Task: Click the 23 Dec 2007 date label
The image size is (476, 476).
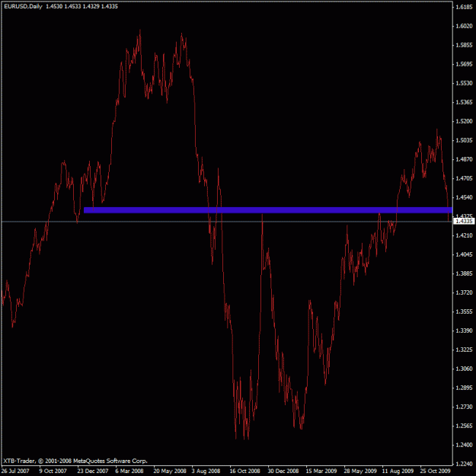Action: [93, 471]
